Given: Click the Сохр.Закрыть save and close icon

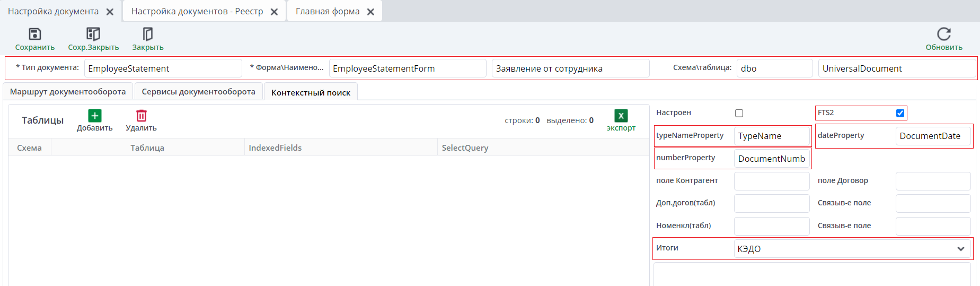Looking at the screenshot, I should click(x=93, y=34).
